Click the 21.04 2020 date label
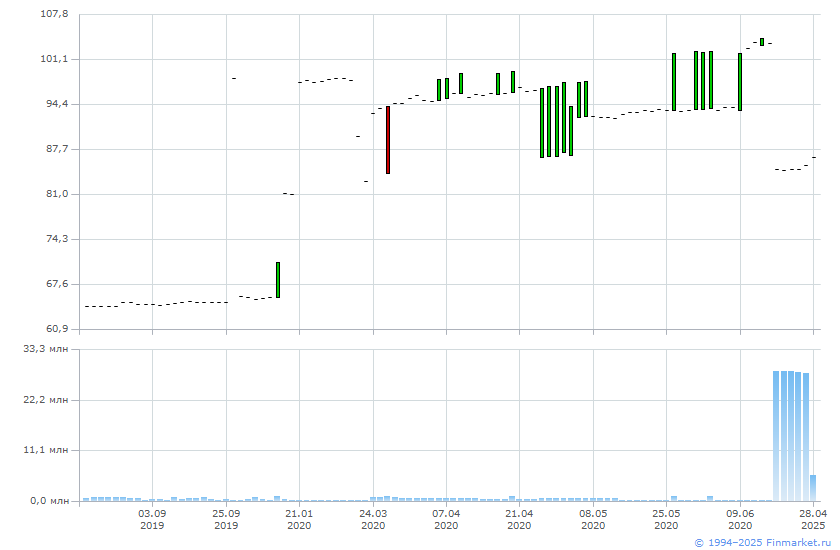 point(519,519)
